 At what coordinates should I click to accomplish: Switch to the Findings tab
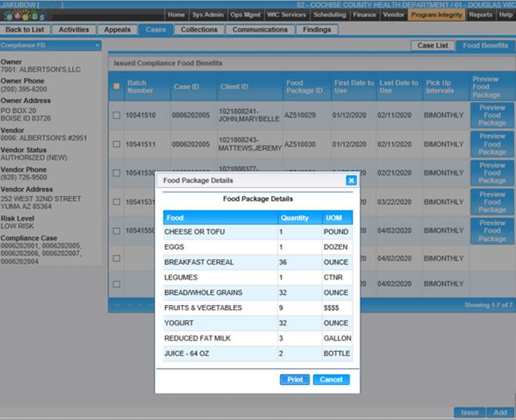click(x=317, y=29)
